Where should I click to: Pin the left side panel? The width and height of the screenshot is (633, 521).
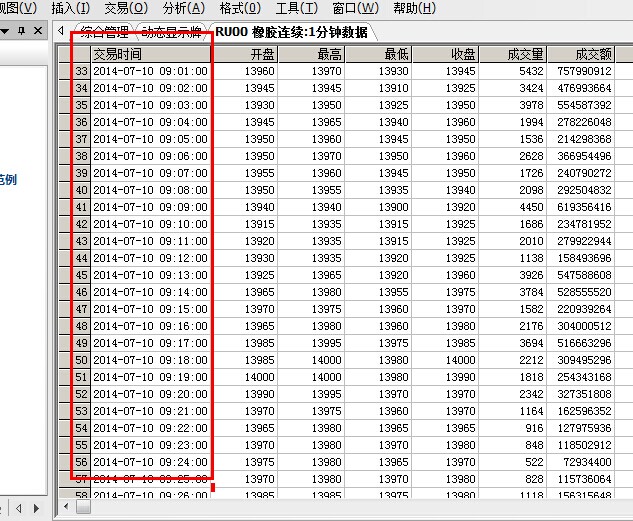22,32
